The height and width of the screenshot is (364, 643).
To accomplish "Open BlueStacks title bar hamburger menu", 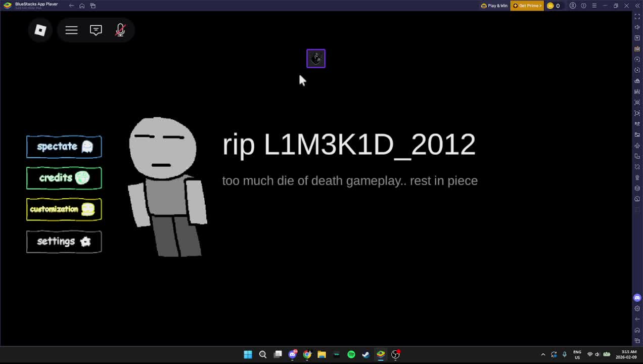I will 594,6.
